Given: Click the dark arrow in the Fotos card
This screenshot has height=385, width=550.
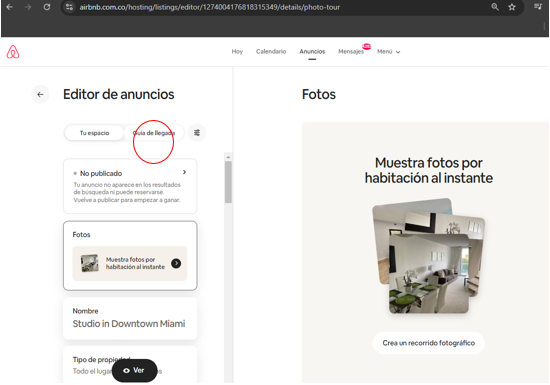Looking at the screenshot, I should (176, 263).
